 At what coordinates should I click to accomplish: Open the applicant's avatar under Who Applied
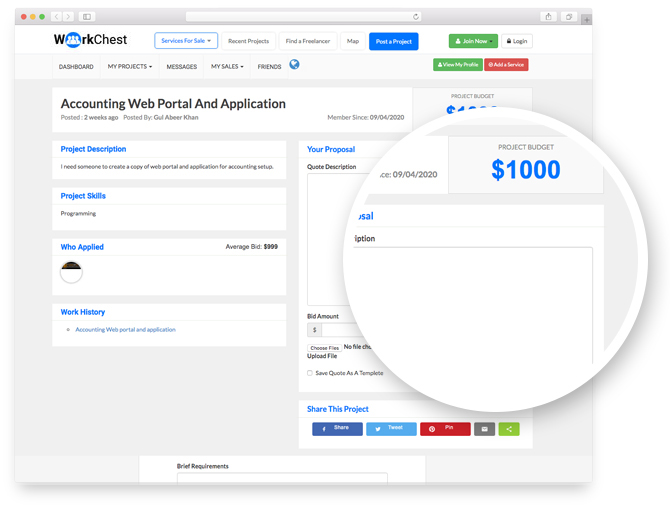pos(71,272)
